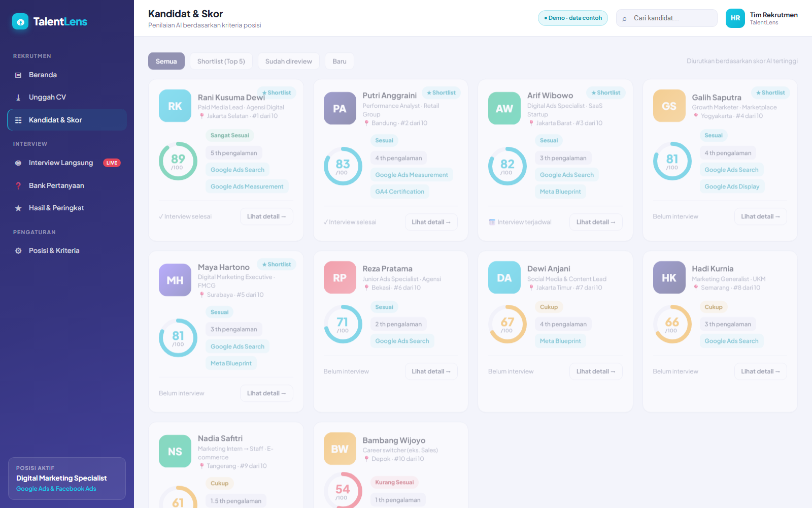The width and height of the screenshot is (812, 508).
Task: Click the Google Ads Display skill tag
Action: pyautogui.click(x=732, y=186)
